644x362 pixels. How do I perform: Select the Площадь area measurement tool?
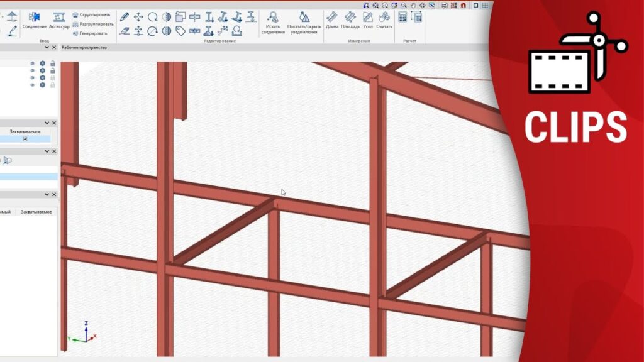click(350, 20)
